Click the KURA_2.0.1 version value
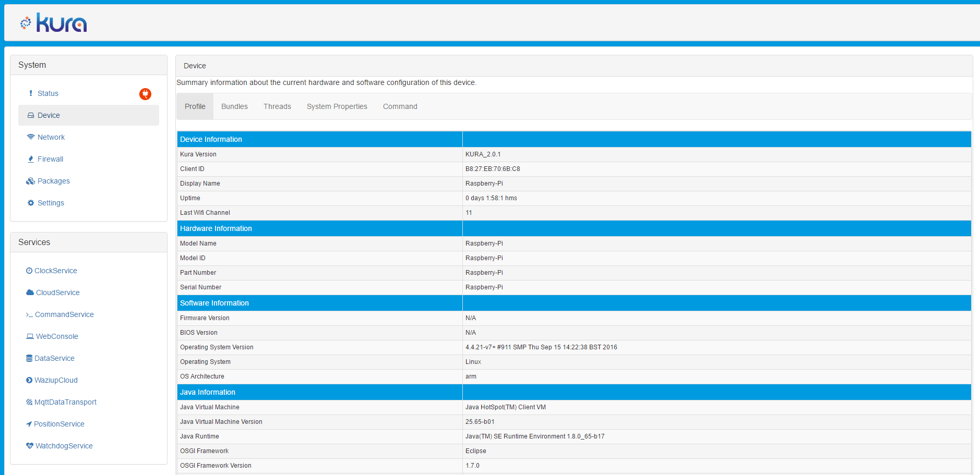This screenshot has width=980, height=475. tap(483, 154)
